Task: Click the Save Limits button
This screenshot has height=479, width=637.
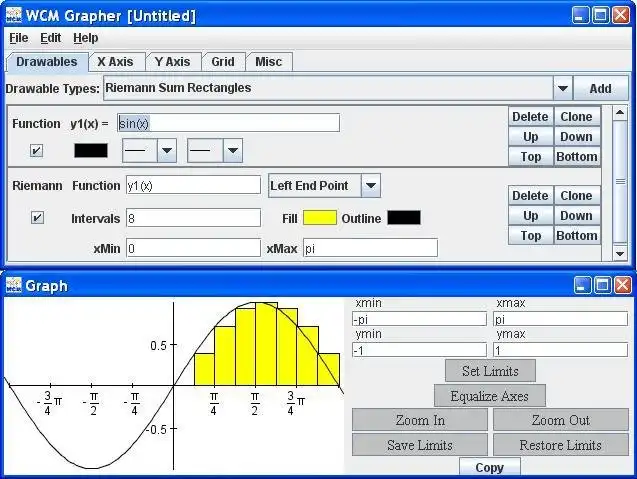Action: (x=420, y=445)
